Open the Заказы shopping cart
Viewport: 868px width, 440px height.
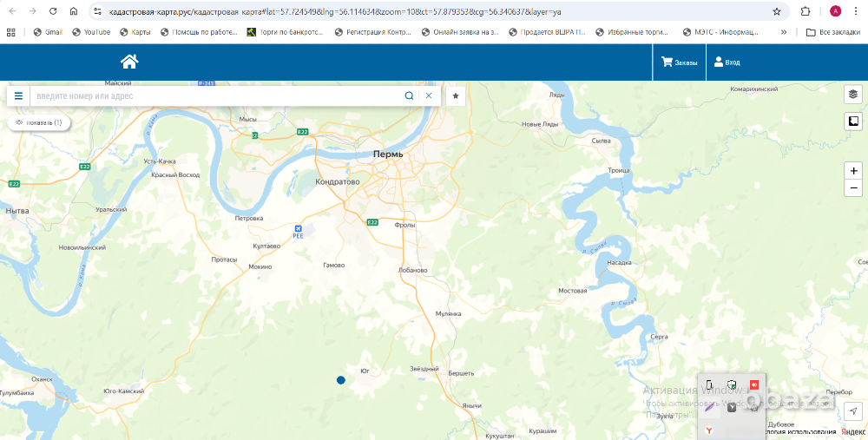point(679,62)
